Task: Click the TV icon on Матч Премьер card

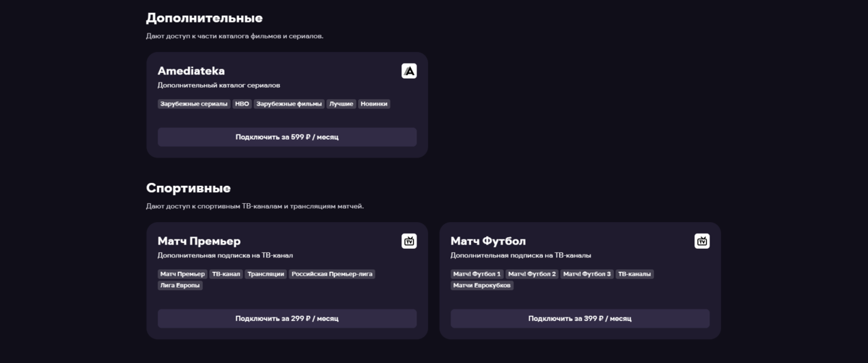Action: coord(409,241)
